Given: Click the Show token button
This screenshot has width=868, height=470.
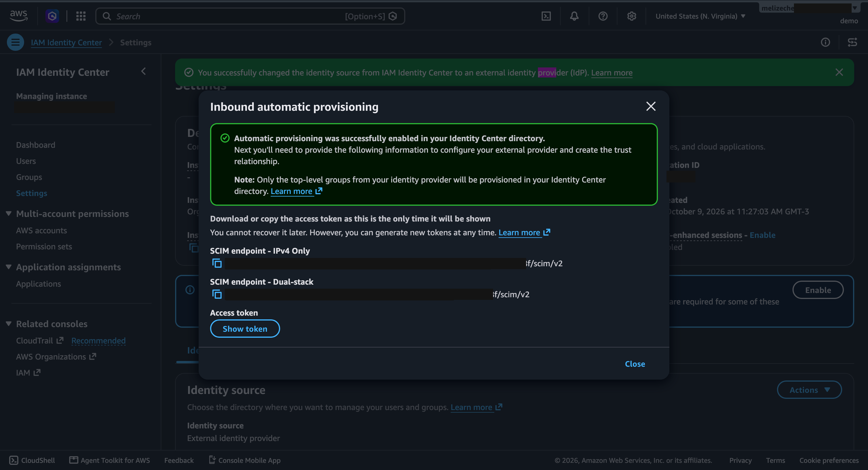Looking at the screenshot, I should coord(245,329).
